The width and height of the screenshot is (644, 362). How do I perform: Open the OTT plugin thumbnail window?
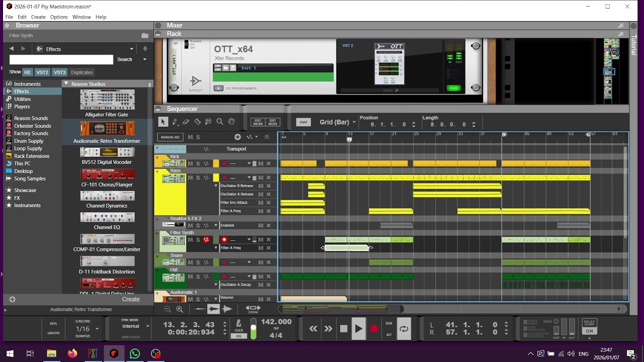point(389,64)
